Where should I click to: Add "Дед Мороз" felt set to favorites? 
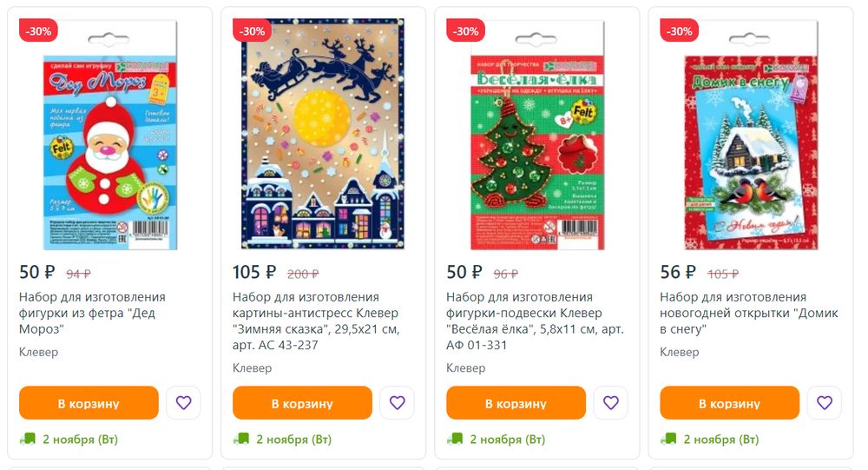(x=183, y=403)
